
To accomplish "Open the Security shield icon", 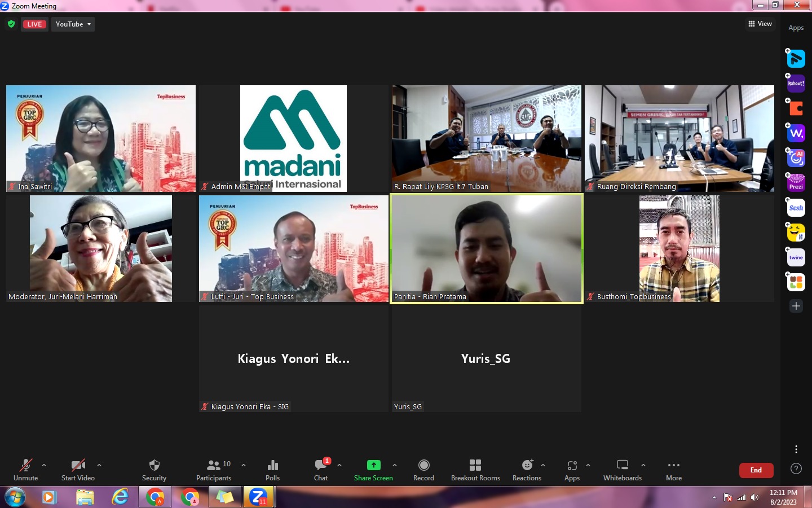I will coord(154,466).
